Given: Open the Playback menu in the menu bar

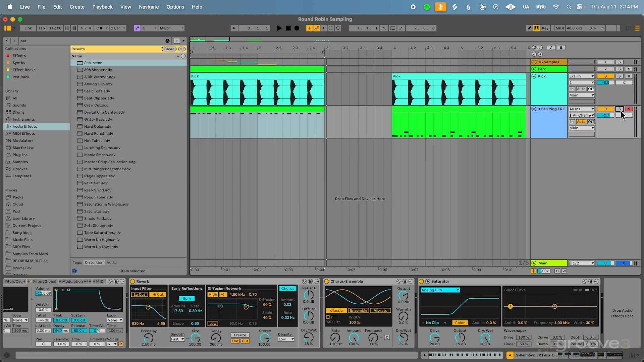Looking at the screenshot, I should point(102,7).
